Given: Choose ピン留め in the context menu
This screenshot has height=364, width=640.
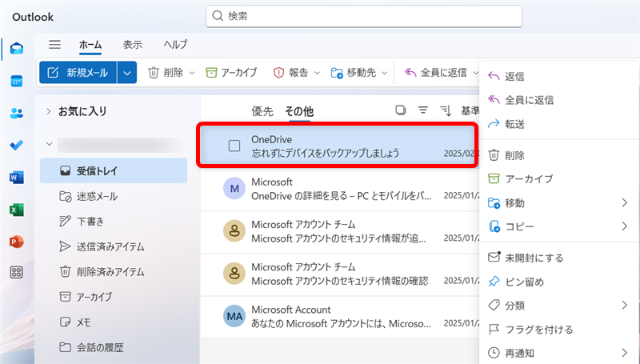Looking at the screenshot, I should tap(558, 282).
